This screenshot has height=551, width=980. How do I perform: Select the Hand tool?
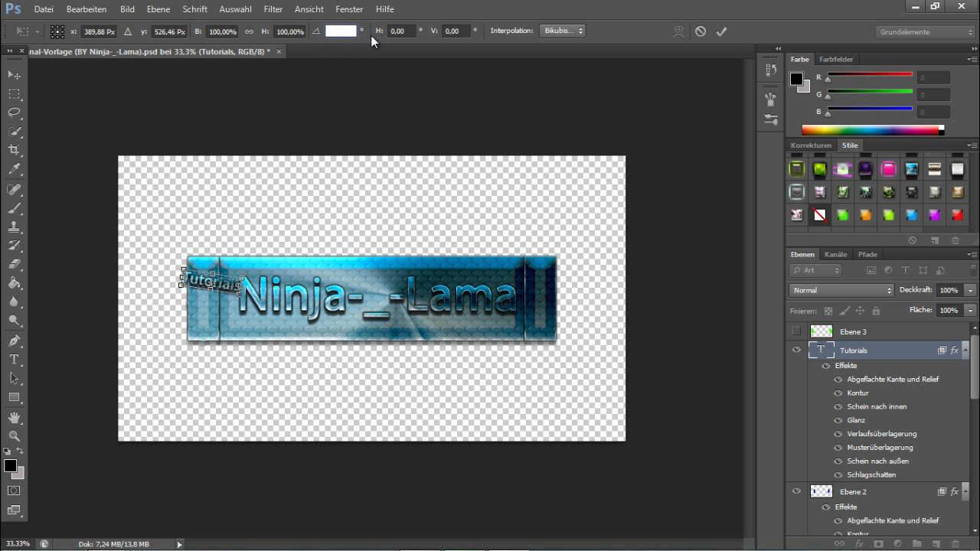[x=15, y=418]
